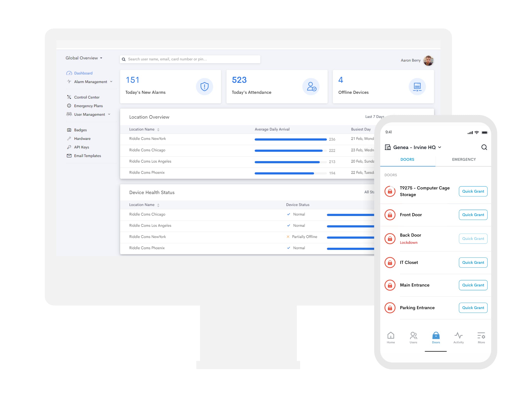Viewport: 532px width, 394px height.
Task: Switch to the DOORS tab
Action: click(x=407, y=160)
